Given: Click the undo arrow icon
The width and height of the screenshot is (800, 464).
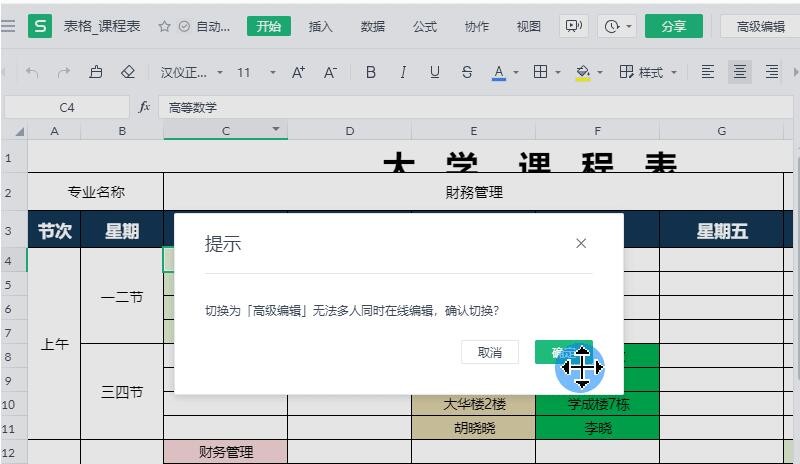Looking at the screenshot, I should point(32,72).
